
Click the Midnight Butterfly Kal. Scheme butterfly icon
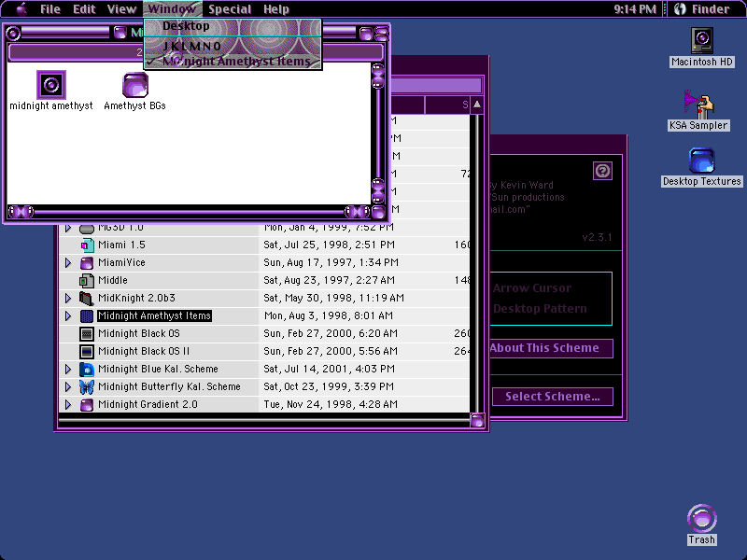click(x=87, y=386)
